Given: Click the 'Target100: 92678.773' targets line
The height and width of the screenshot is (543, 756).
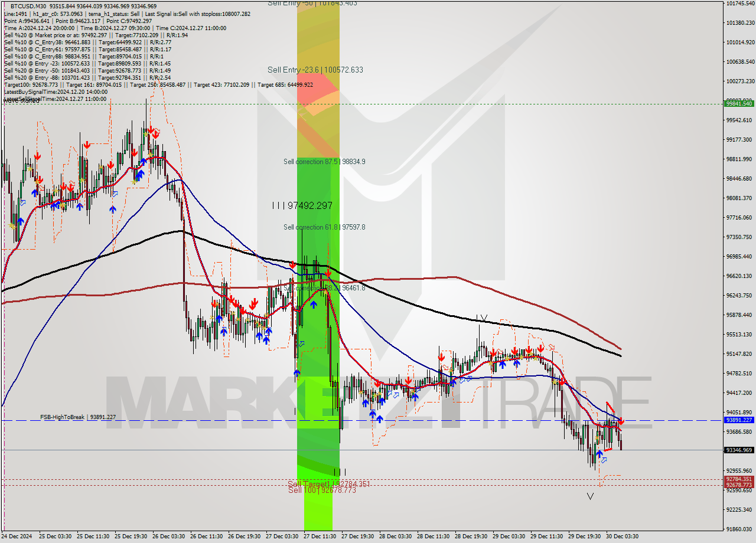Looking at the screenshot, I should [x=158, y=84].
